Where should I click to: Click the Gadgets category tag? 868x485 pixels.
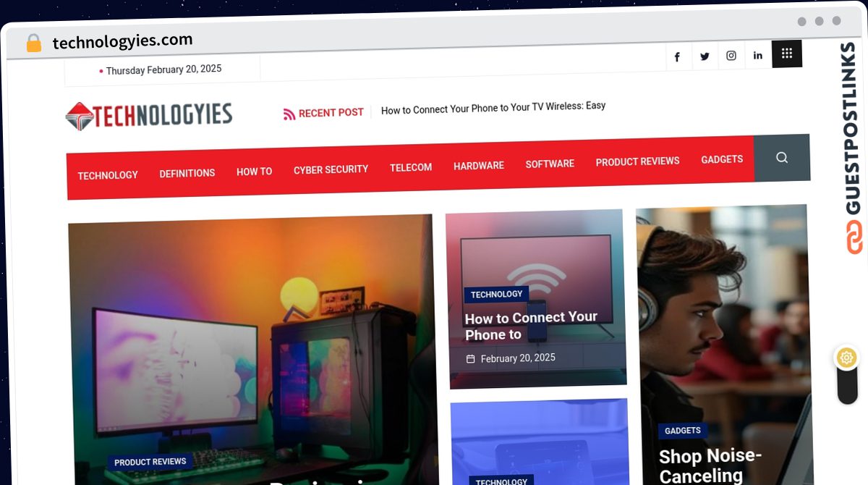point(683,431)
